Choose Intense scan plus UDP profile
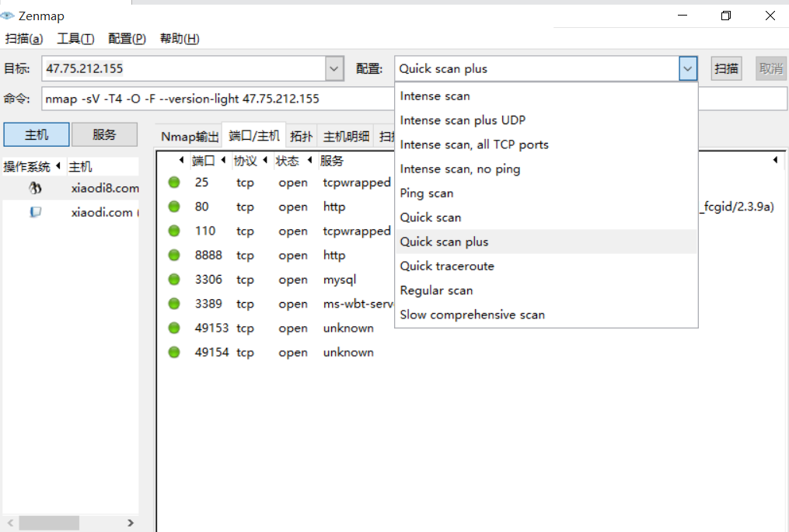Image resolution: width=789 pixels, height=532 pixels. (546, 120)
